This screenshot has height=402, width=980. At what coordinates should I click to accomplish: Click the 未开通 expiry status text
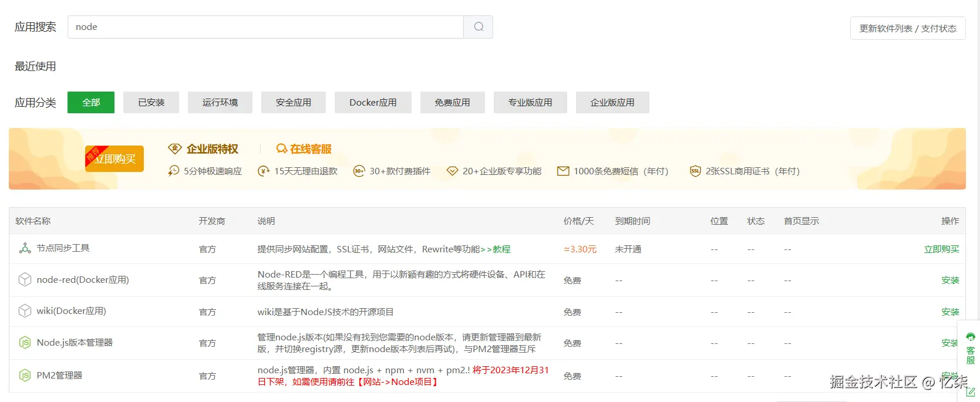[628, 249]
